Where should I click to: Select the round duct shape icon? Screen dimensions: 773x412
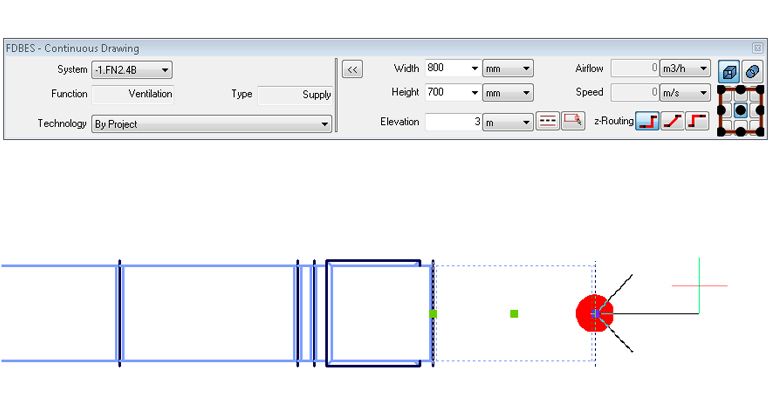click(753, 71)
